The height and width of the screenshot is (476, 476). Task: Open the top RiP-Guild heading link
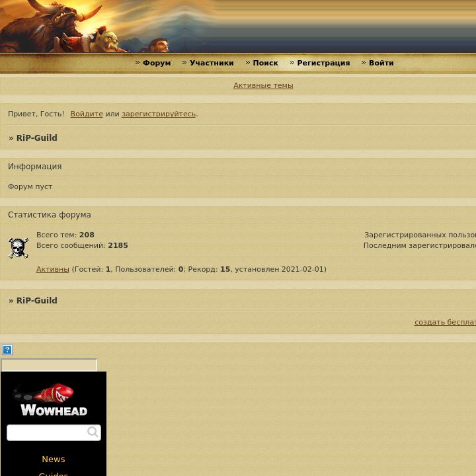pos(37,138)
